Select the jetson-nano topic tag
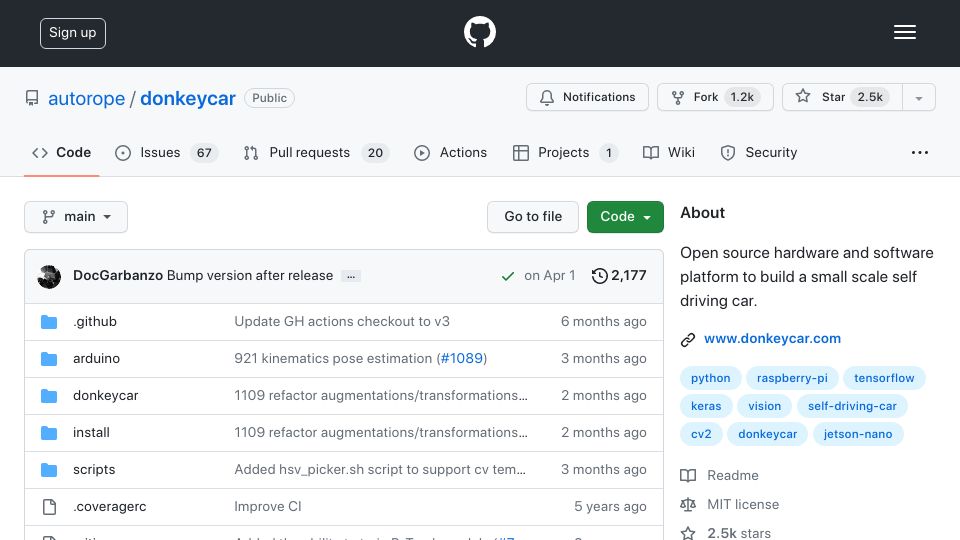This screenshot has height=540, width=960. [858, 435]
